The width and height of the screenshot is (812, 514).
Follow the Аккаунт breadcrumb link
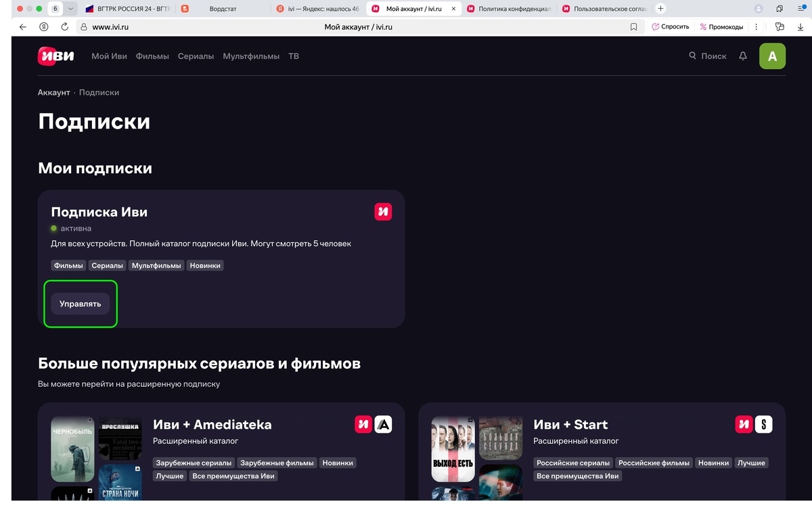point(54,92)
